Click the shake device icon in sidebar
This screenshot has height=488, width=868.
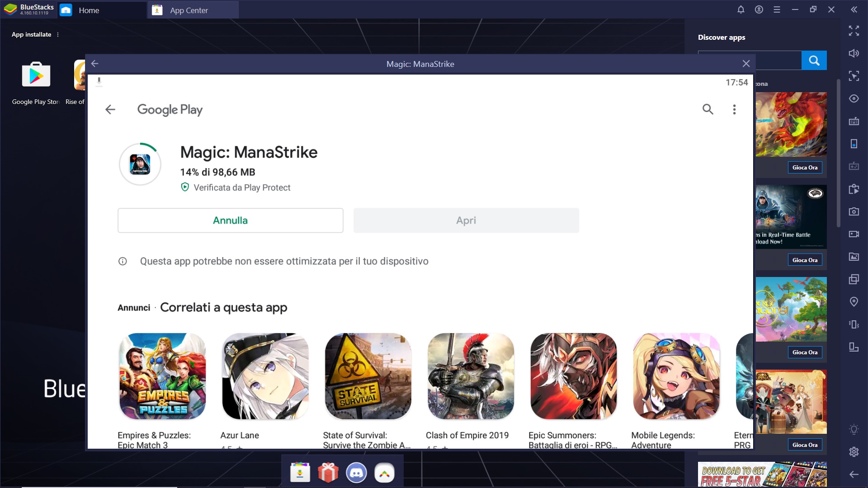pos(854,324)
